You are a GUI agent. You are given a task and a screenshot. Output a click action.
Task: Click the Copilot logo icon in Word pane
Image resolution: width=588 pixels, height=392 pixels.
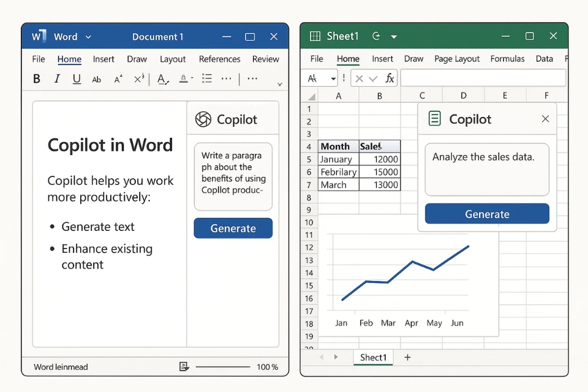[203, 119]
